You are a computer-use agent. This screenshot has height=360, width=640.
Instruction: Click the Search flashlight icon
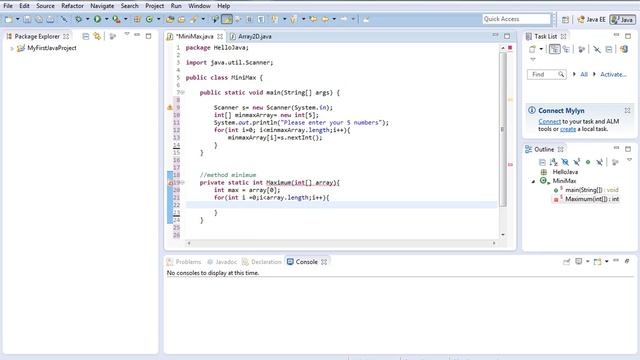tap(194, 19)
